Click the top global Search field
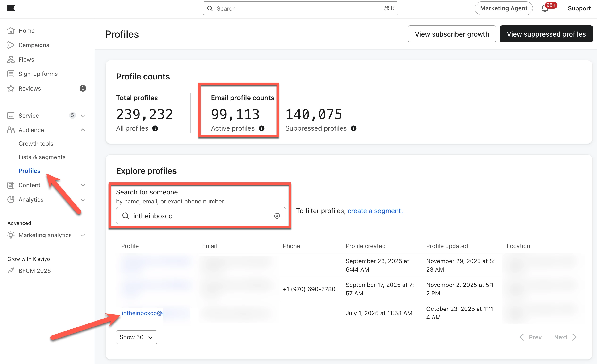 pos(300,8)
